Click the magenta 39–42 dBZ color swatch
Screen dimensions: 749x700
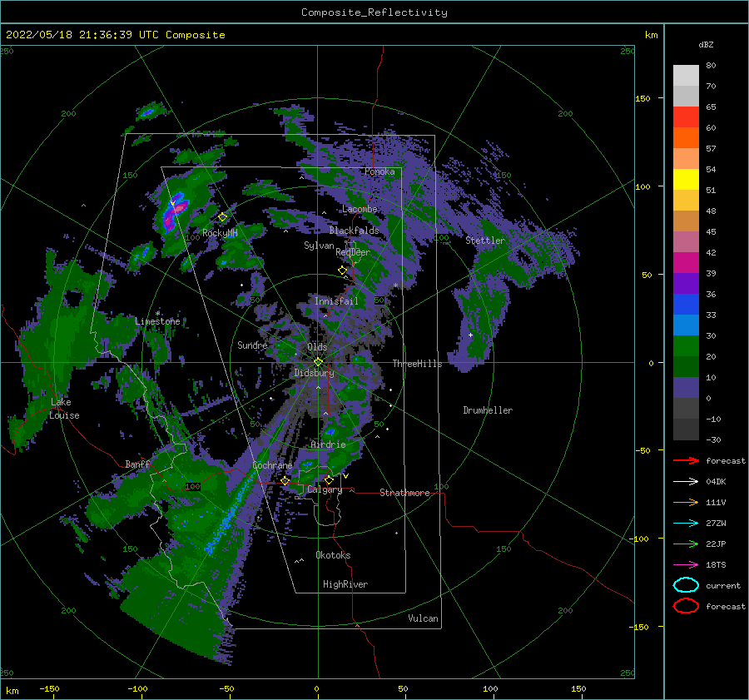point(686,263)
